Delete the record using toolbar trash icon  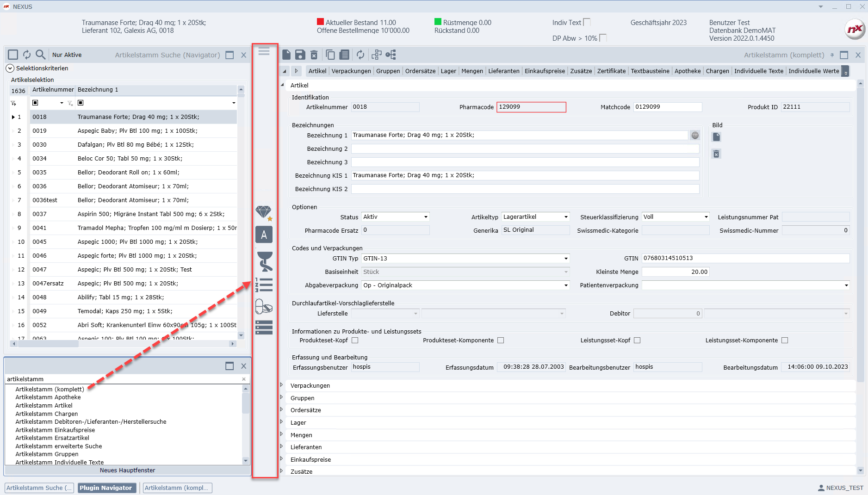314,55
